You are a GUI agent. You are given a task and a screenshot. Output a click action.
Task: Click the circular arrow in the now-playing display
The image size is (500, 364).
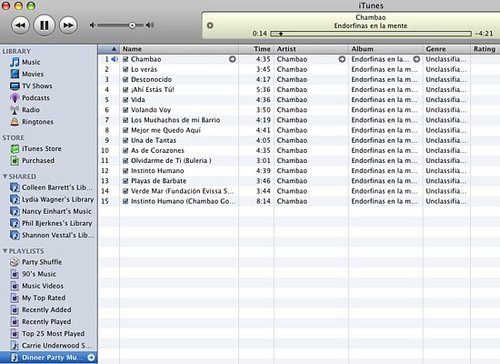pyautogui.click(x=210, y=25)
